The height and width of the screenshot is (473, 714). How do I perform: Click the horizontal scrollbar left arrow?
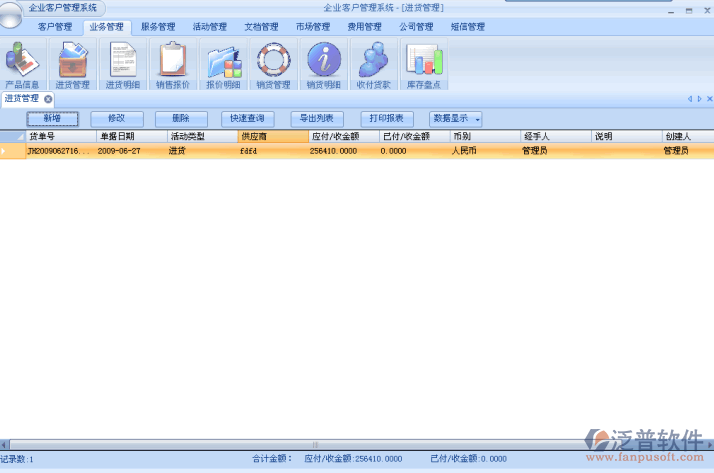click(x=4, y=444)
